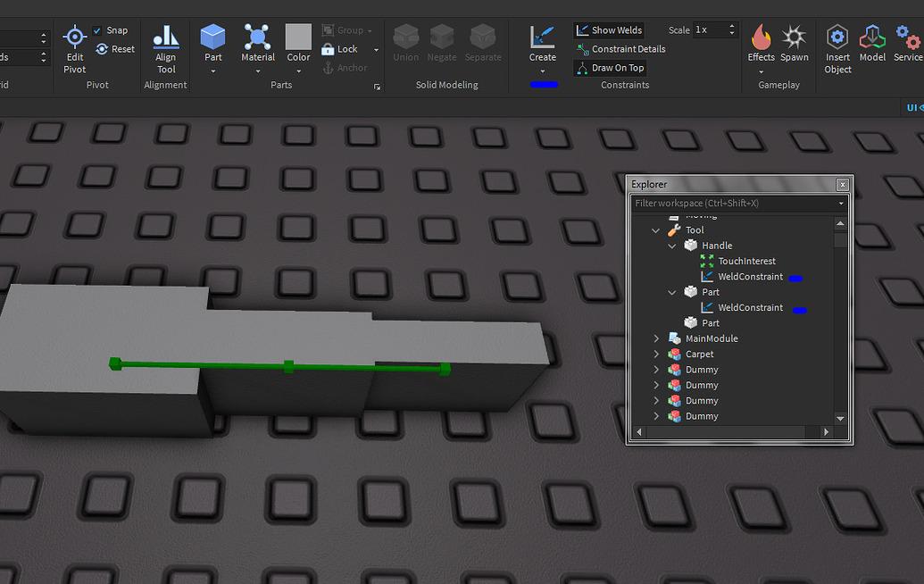Image resolution: width=924 pixels, height=584 pixels.
Task: Click the Reset pivot button
Action: pos(115,49)
